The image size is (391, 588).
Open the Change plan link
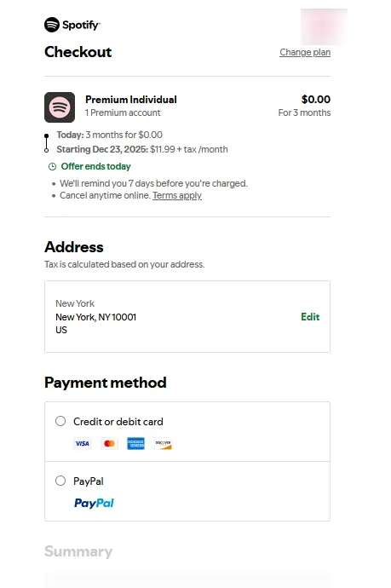(x=305, y=52)
